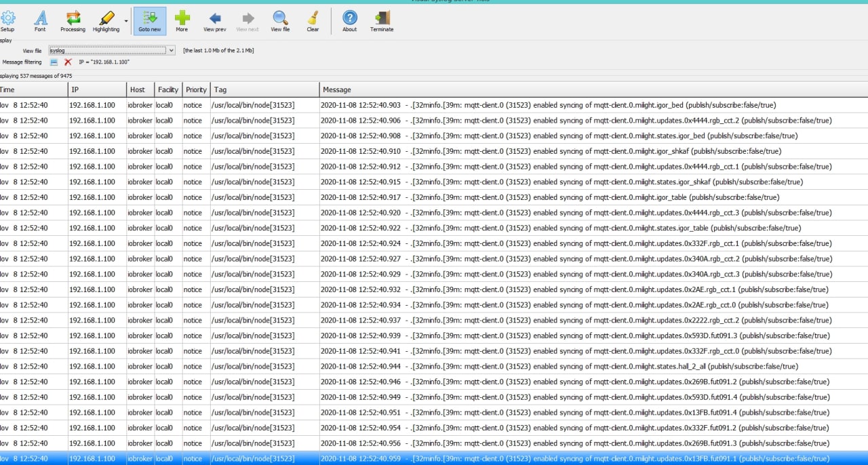Select the milight.igor_table row at 12:52:40.917

tap(434, 197)
